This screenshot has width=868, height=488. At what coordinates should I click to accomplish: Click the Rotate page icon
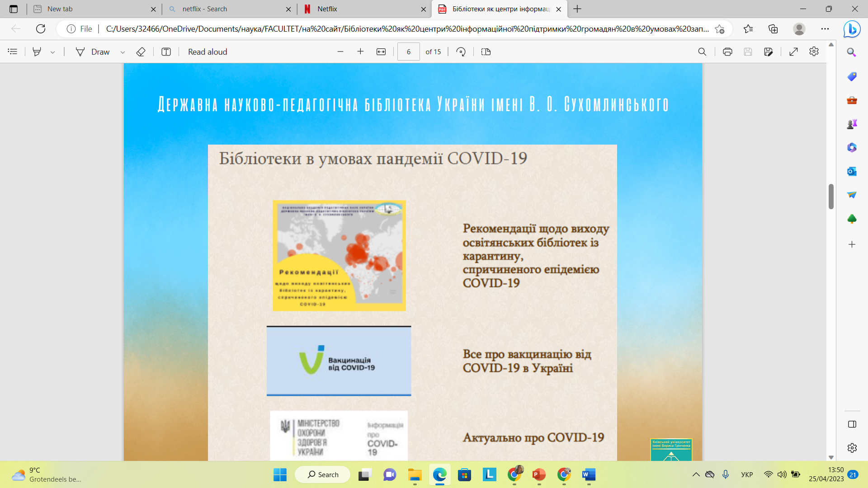pyautogui.click(x=461, y=52)
